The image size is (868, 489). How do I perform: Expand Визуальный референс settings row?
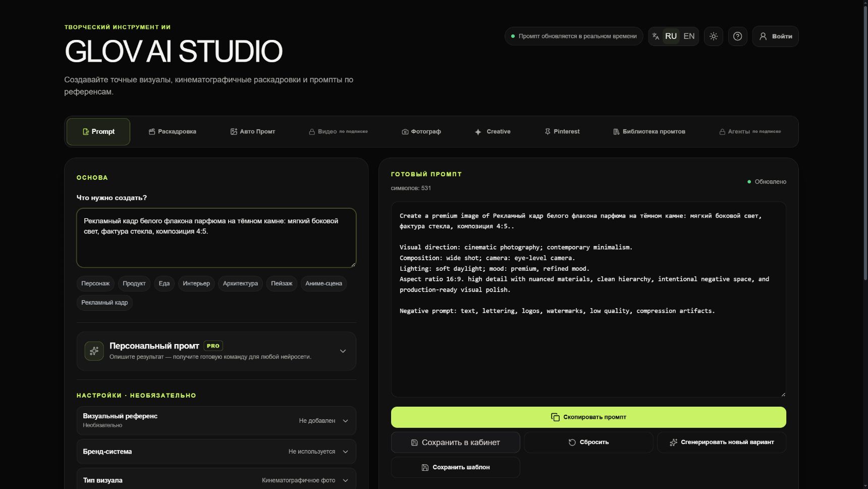click(x=216, y=421)
